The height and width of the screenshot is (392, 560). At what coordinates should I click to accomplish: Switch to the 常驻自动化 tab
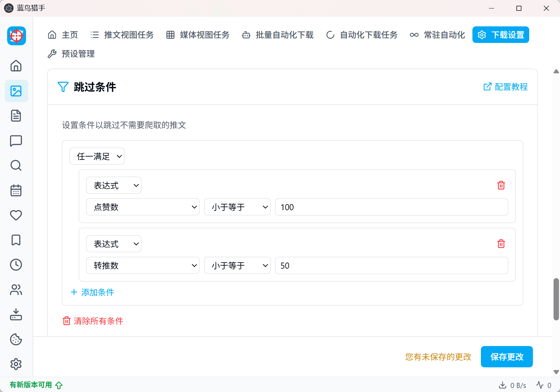pyautogui.click(x=438, y=35)
